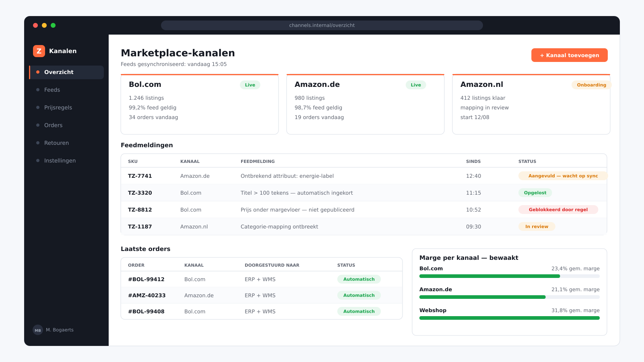Click the M. Bogaerts user name
This screenshot has width=644, height=362.
coord(60,330)
